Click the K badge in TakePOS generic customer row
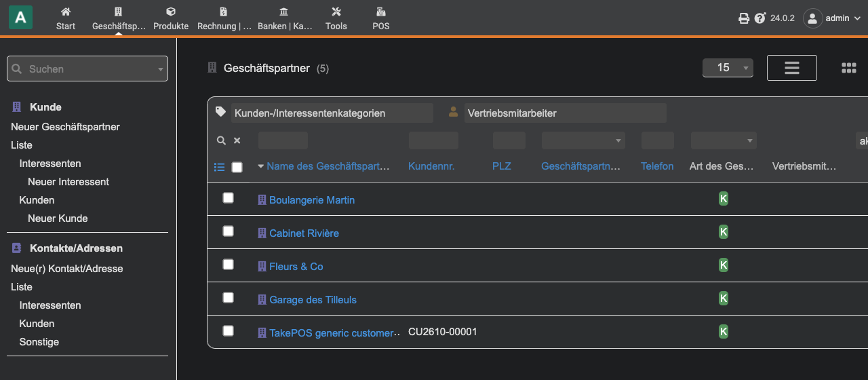 724,331
